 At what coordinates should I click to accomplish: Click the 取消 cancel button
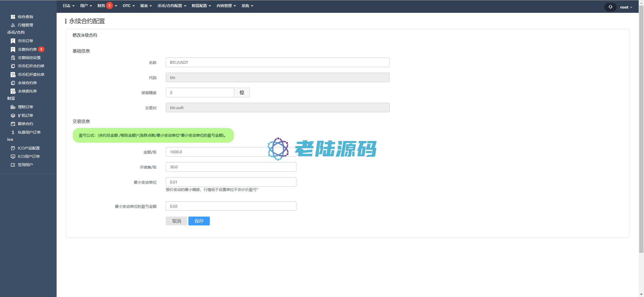coord(176,221)
